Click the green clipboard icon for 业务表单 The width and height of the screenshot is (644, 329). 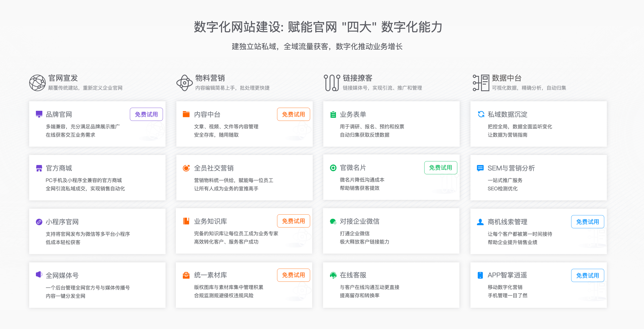point(333,114)
